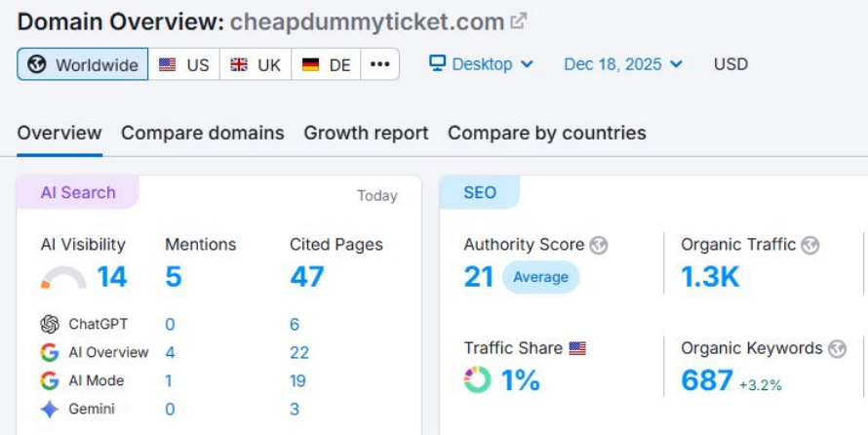Click globe icon next to Organic Traffic
Viewport: 868px width, 435px height.
pos(810,246)
